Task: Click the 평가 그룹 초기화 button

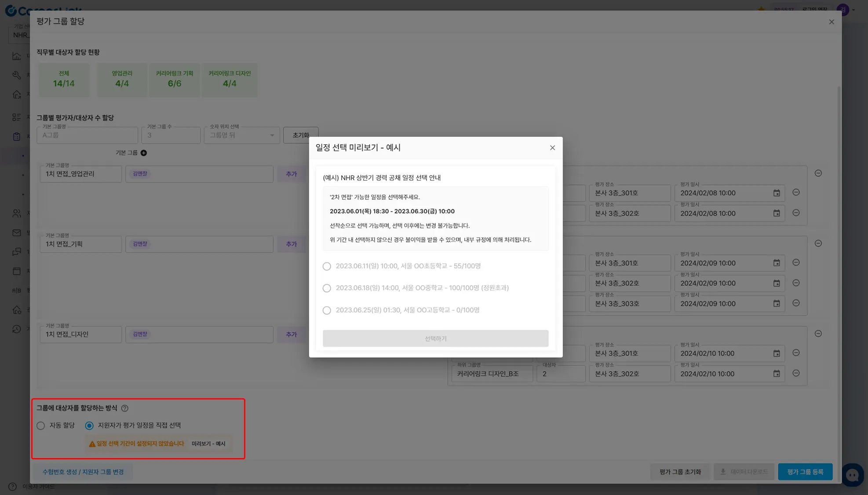Action: pos(680,472)
